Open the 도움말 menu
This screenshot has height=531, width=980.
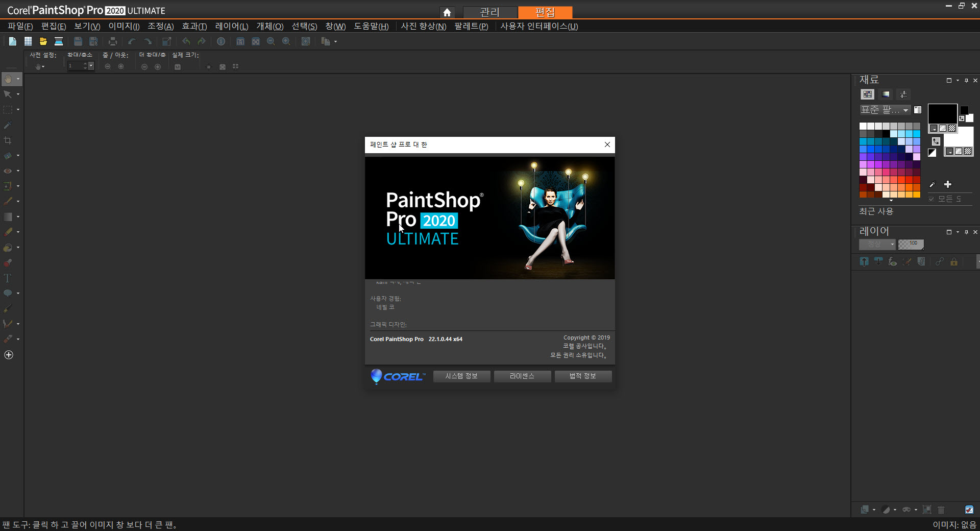pyautogui.click(x=372, y=26)
